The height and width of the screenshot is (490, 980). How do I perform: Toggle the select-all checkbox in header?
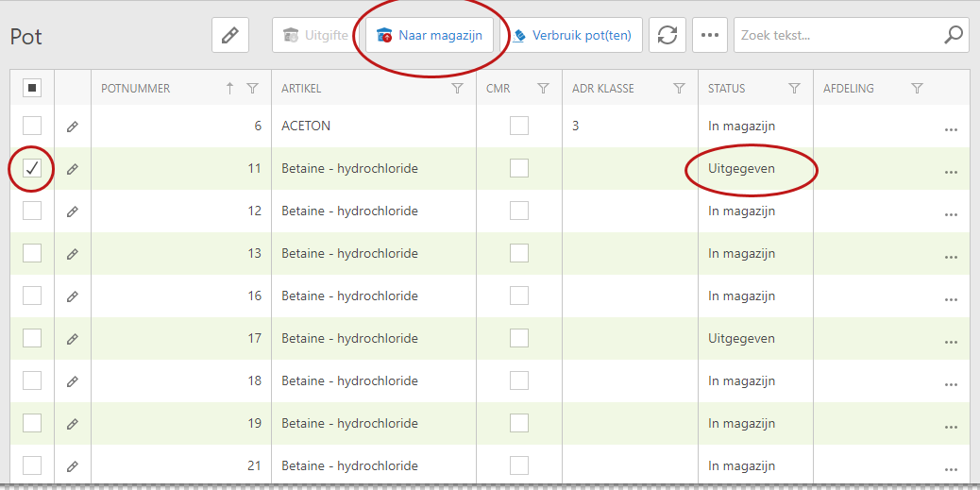(x=32, y=88)
